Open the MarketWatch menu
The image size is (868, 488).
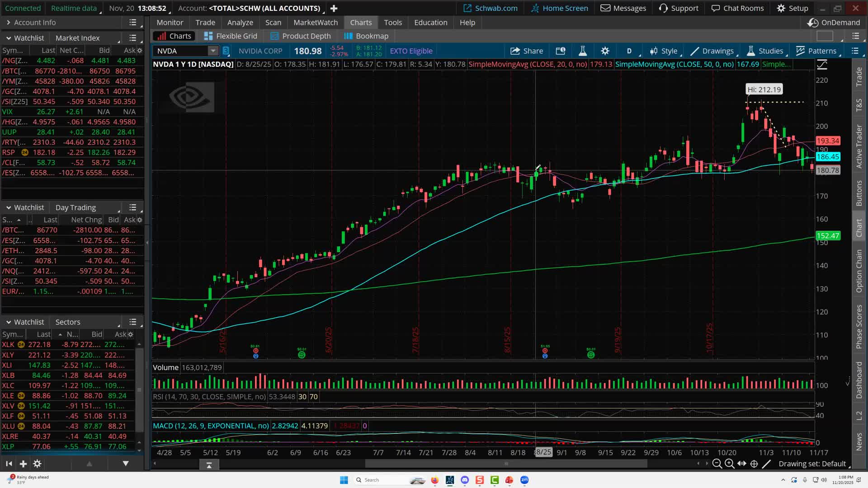tap(316, 22)
